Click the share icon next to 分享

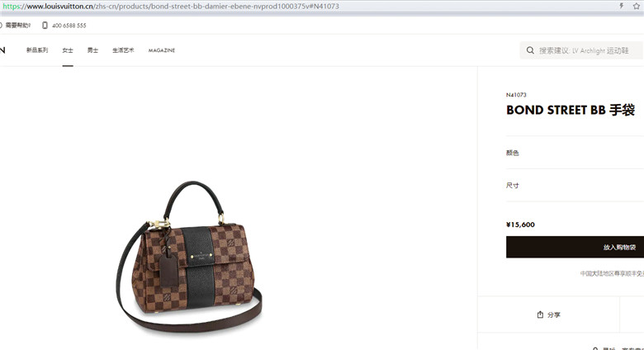coord(540,315)
